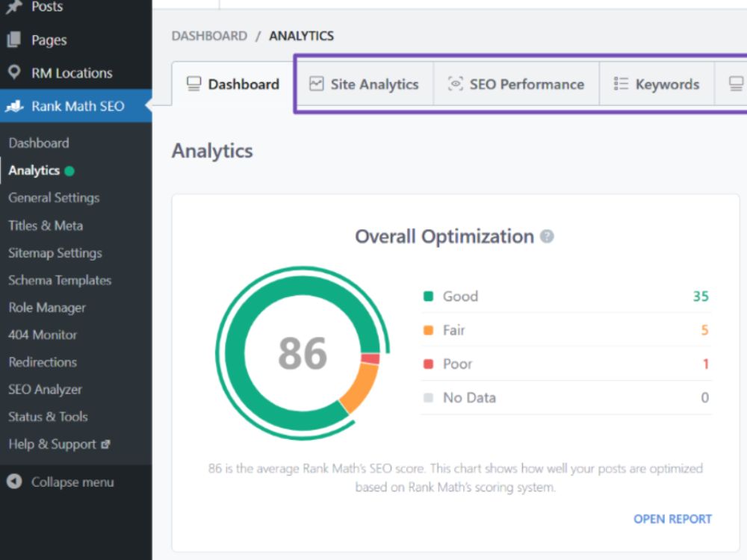
Task: Open Titles & Meta submenu
Action: tap(46, 225)
